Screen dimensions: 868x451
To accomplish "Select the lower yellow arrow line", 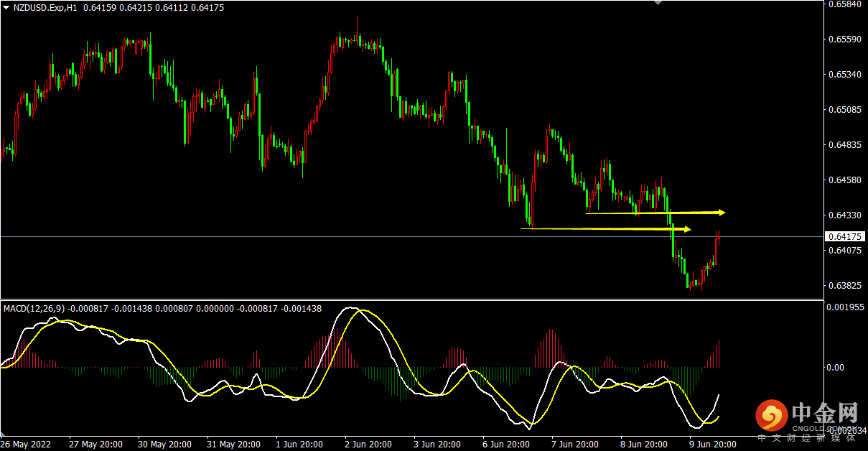I will click(x=607, y=229).
